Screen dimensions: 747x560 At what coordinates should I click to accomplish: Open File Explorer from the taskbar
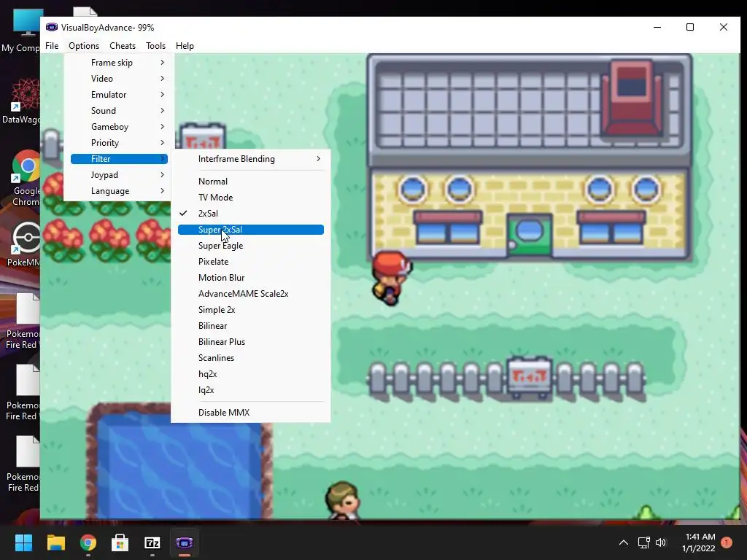click(x=55, y=542)
